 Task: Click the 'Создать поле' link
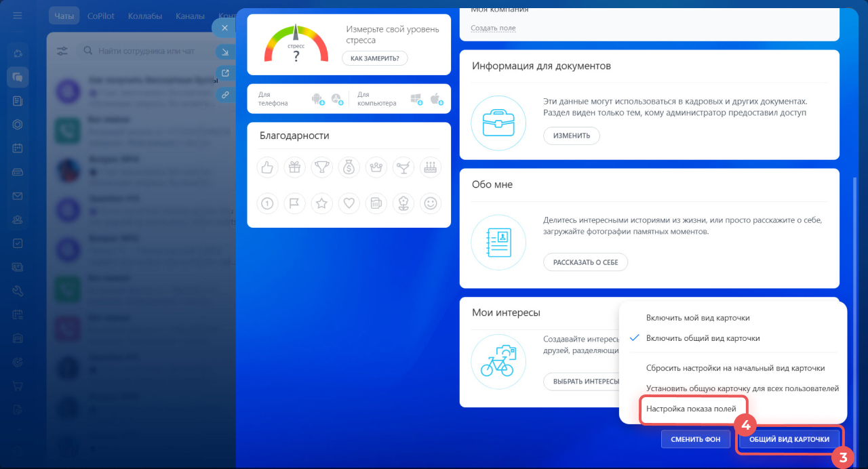pos(493,28)
